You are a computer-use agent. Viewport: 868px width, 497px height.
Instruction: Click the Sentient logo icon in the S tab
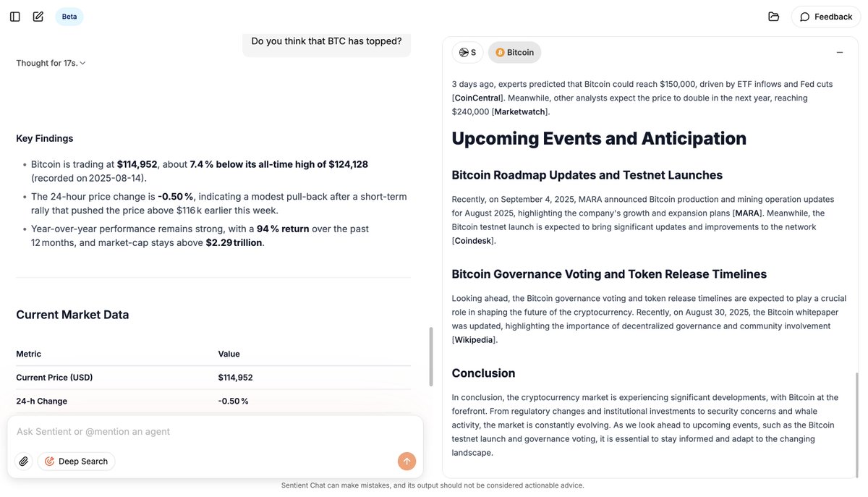tap(464, 52)
